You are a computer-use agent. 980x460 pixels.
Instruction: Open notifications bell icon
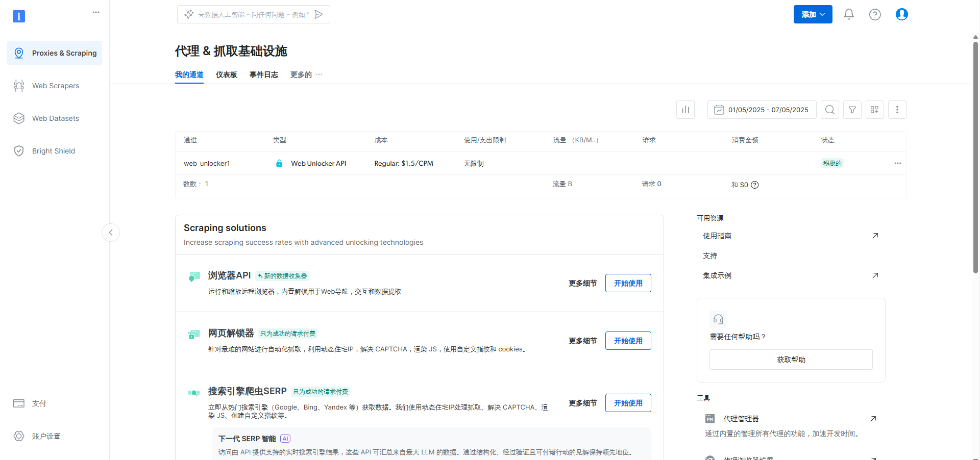pyautogui.click(x=849, y=14)
